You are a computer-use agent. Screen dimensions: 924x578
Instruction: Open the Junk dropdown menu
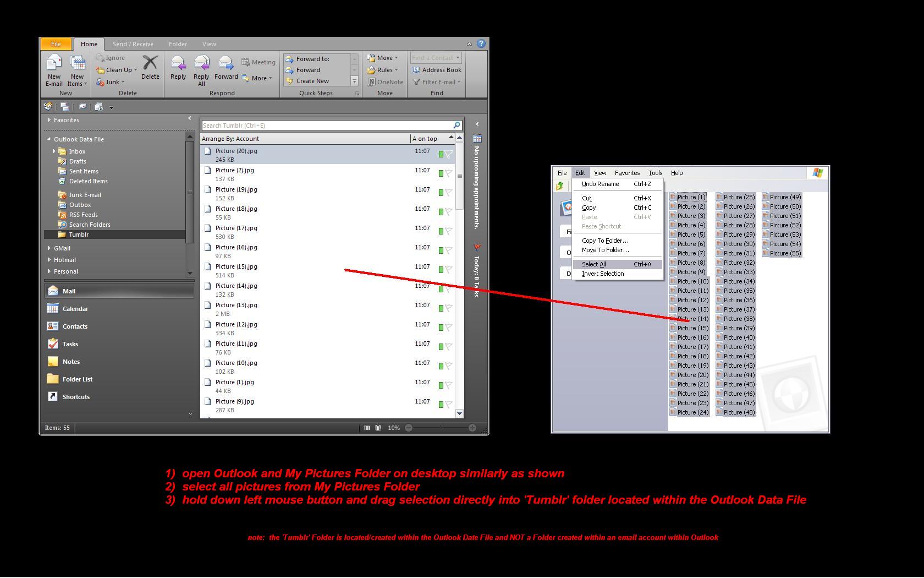110,82
